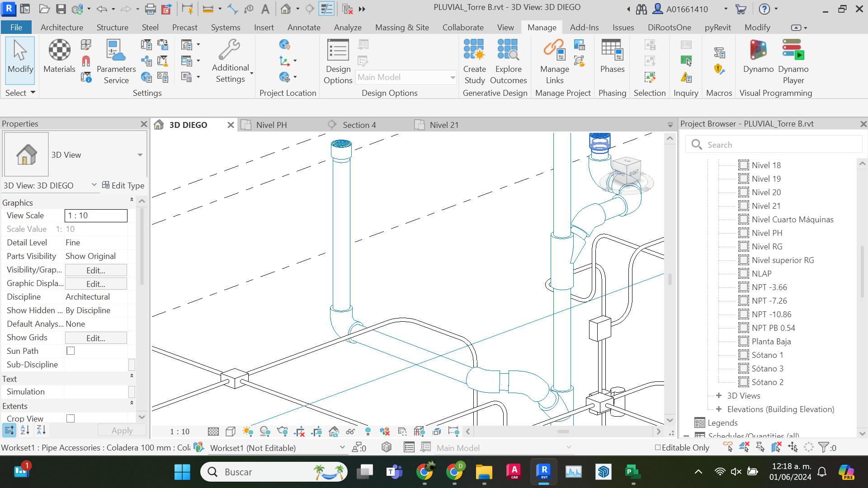Image resolution: width=868 pixels, height=488 pixels.
Task: Check the Crop View checkbox
Action: click(x=71, y=418)
